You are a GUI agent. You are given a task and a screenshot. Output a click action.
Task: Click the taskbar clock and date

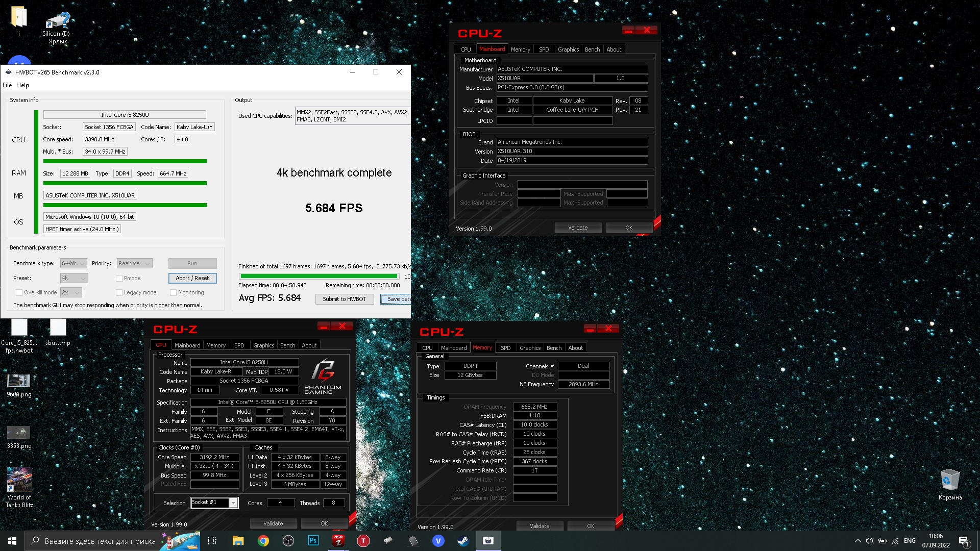936,541
